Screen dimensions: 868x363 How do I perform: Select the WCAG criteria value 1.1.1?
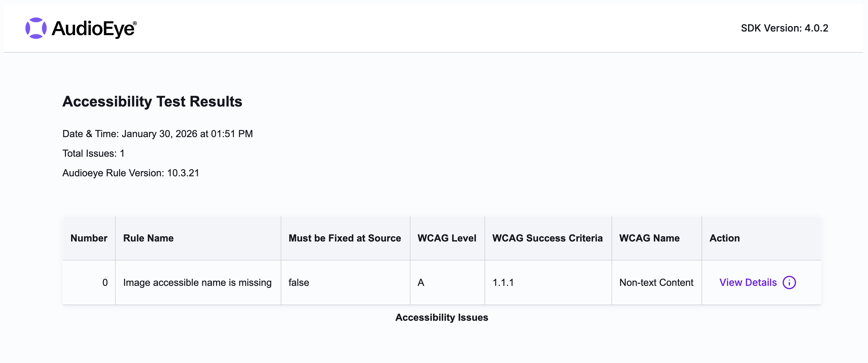[x=503, y=283]
